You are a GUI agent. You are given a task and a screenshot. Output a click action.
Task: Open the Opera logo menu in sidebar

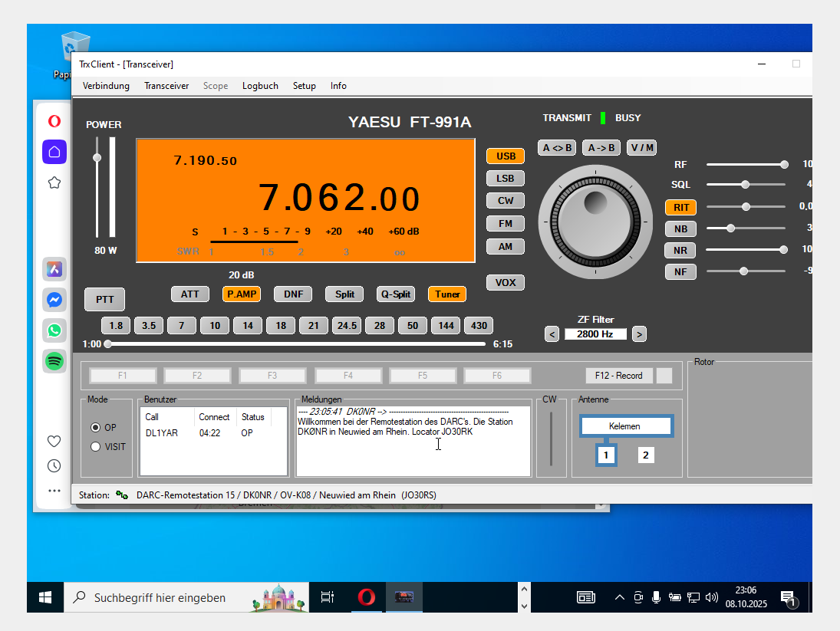coord(54,121)
